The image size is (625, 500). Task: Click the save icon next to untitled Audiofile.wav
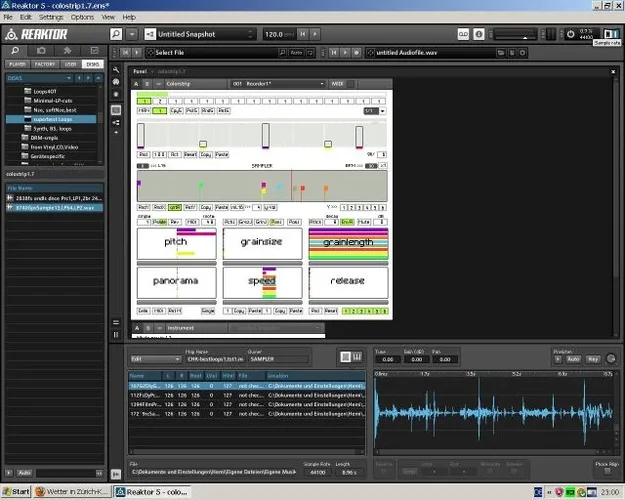click(x=512, y=53)
